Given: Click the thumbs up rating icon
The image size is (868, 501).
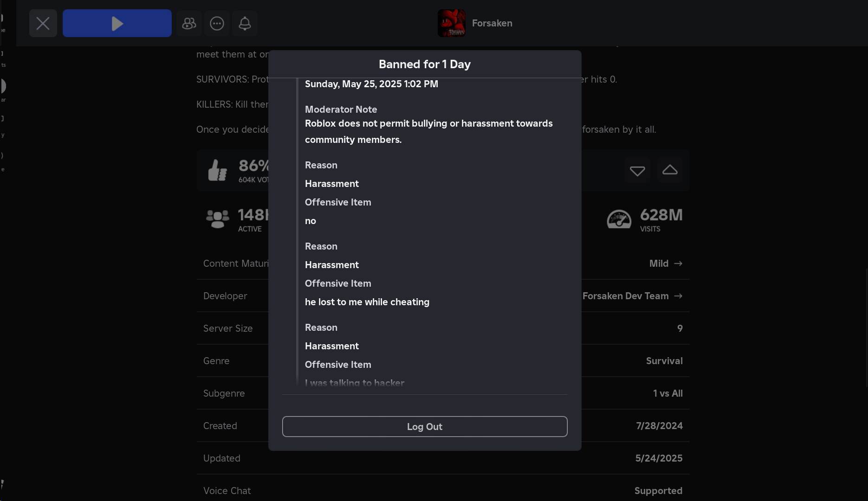Looking at the screenshot, I should point(217,170).
